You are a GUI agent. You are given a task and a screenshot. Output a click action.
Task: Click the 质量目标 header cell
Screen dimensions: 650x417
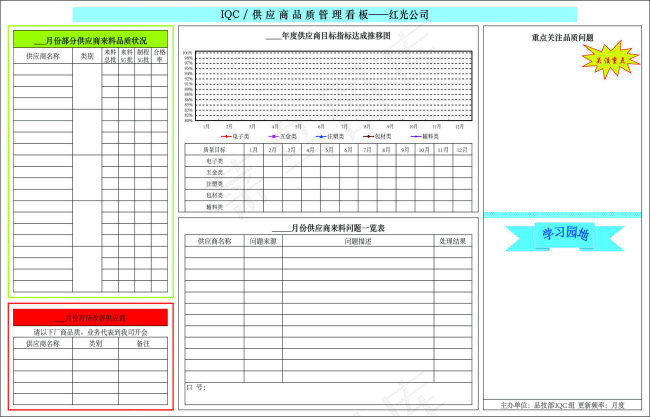[214, 150]
